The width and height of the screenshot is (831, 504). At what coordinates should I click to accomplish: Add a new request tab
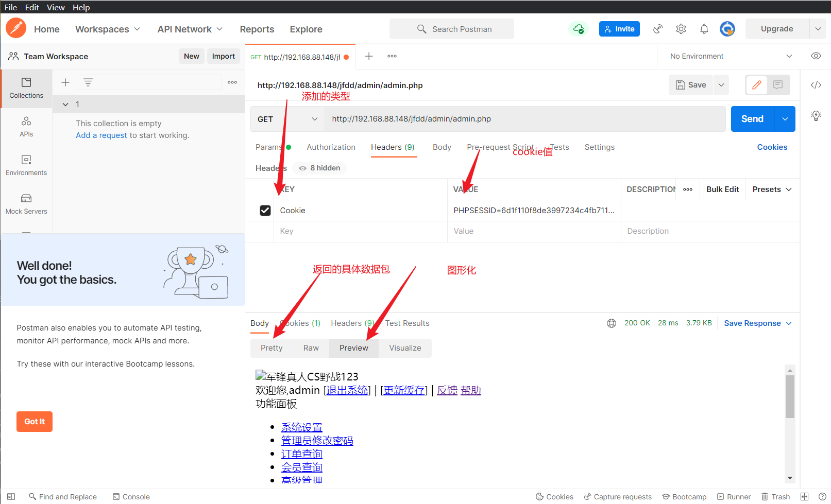[x=369, y=56]
